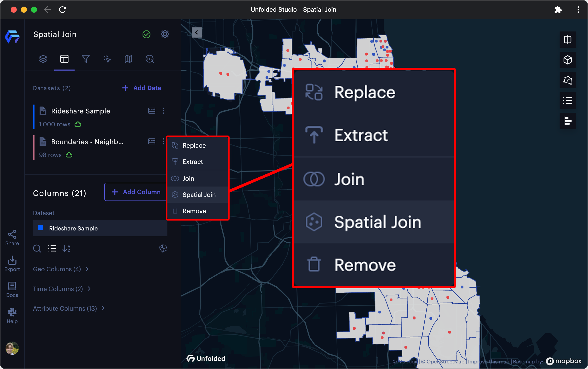This screenshot has width=588, height=369.
Task: Click the Add Column button
Action: pyautogui.click(x=136, y=192)
